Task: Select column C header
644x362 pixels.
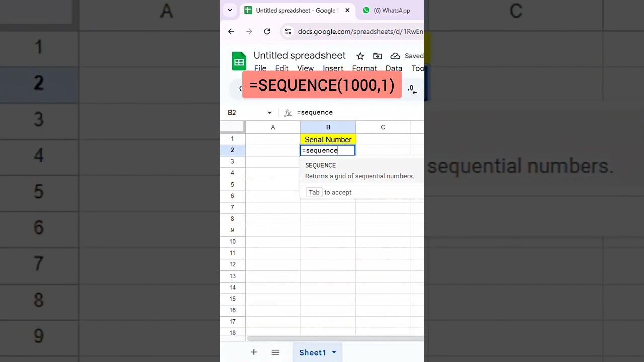Action: pos(383,127)
